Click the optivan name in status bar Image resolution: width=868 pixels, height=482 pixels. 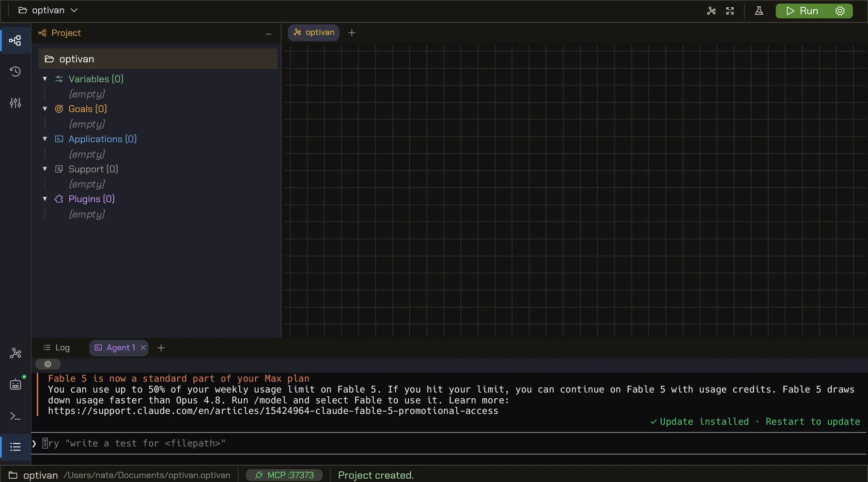[x=41, y=475]
